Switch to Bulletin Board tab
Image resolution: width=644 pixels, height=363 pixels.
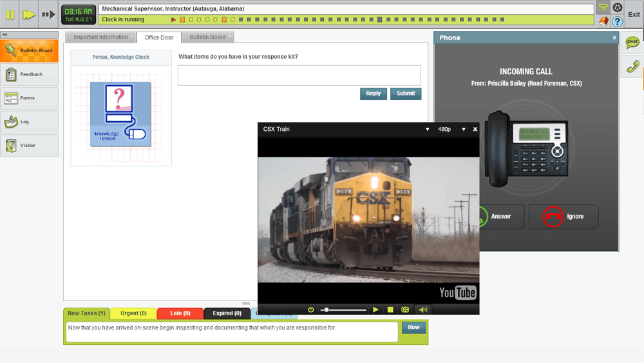[207, 37]
